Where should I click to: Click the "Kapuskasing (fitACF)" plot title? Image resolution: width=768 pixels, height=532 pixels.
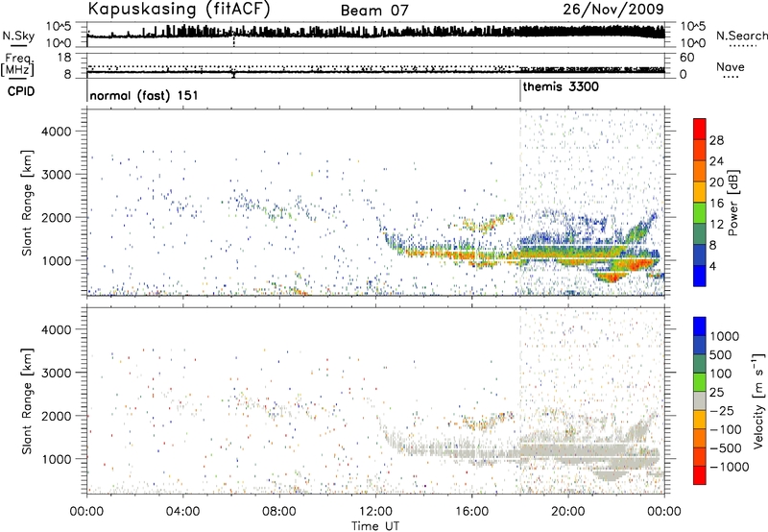[x=179, y=9]
